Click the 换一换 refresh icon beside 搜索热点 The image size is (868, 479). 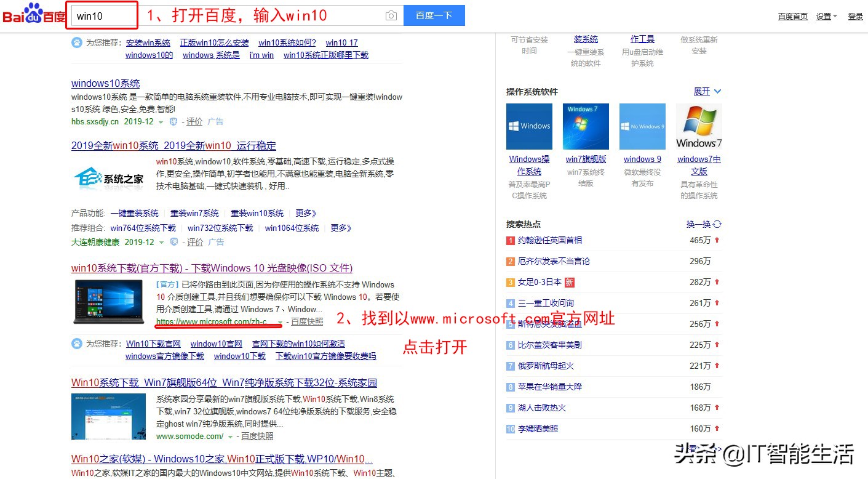click(716, 224)
